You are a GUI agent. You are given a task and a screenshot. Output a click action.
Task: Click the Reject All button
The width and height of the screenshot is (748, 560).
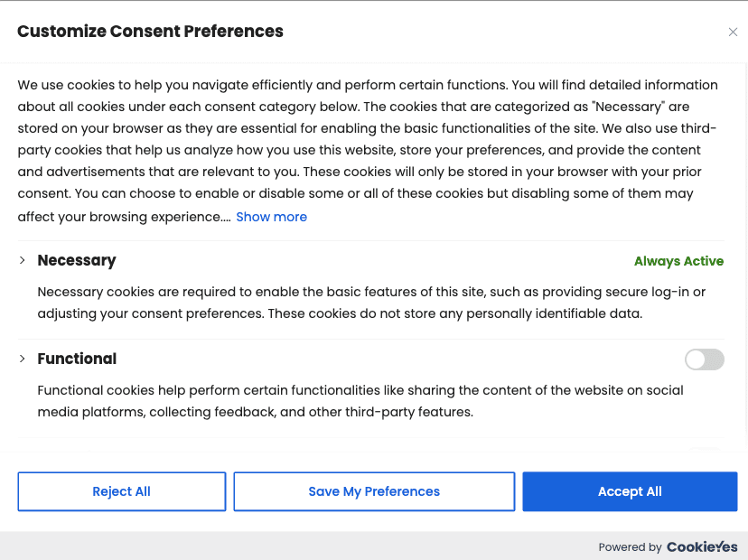click(122, 491)
